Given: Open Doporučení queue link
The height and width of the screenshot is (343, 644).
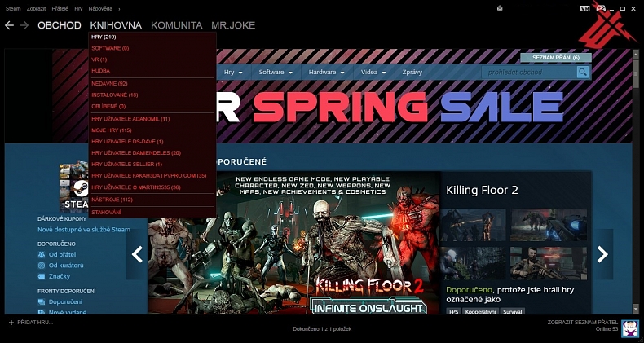Looking at the screenshot, I should point(65,302).
